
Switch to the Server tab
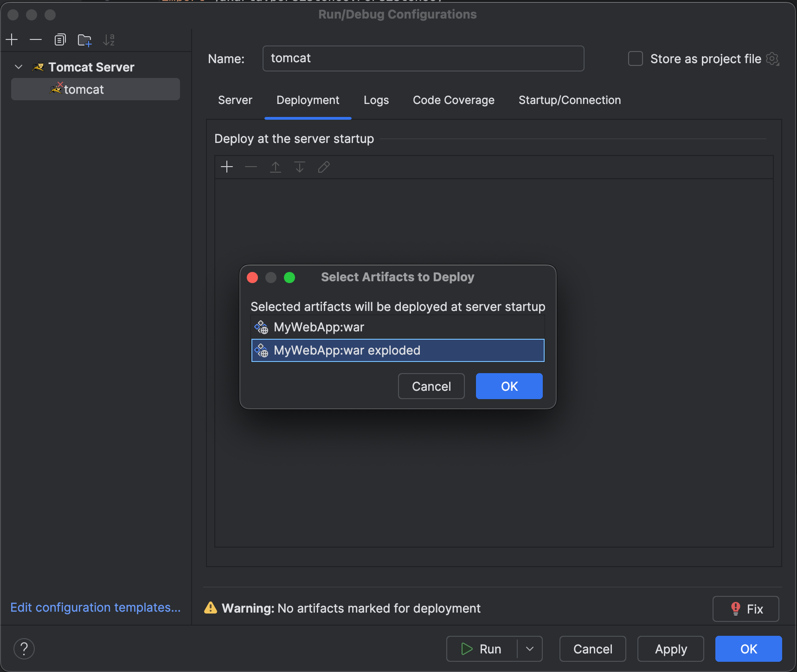pyautogui.click(x=235, y=100)
